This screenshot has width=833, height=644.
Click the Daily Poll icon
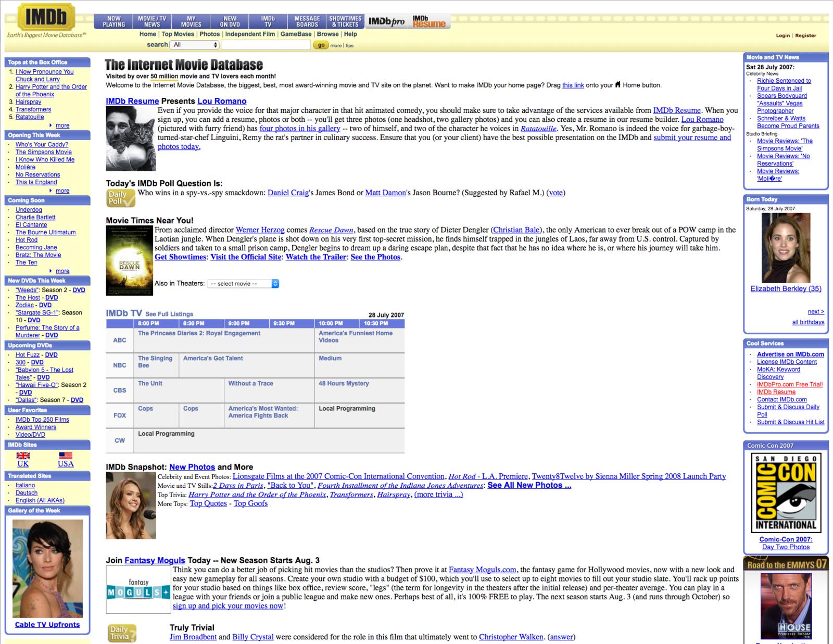pos(121,198)
